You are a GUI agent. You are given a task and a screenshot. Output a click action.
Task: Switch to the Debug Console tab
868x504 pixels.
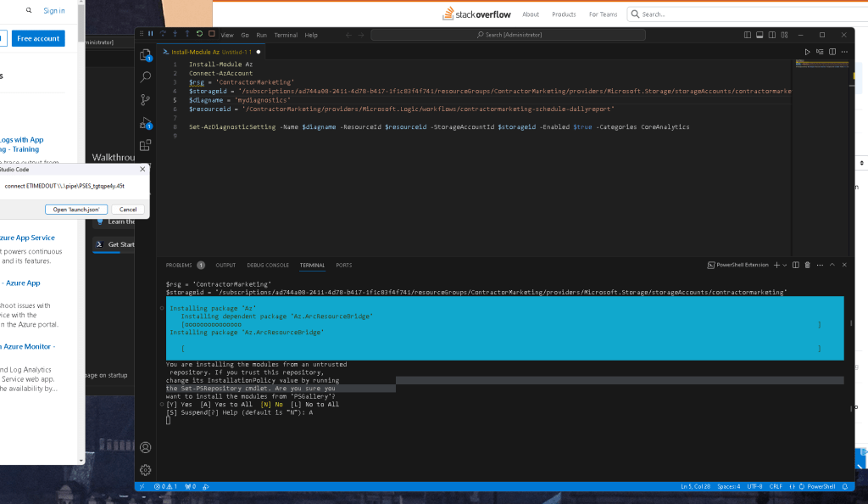268,266
